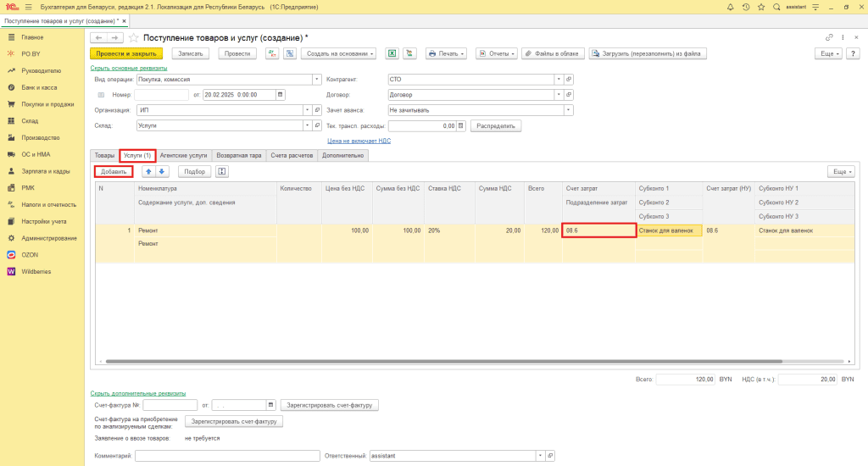Click the Счет затрат cell 08.6
Screen dimensions: 868x466
pyautogui.click(x=599, y=230)
